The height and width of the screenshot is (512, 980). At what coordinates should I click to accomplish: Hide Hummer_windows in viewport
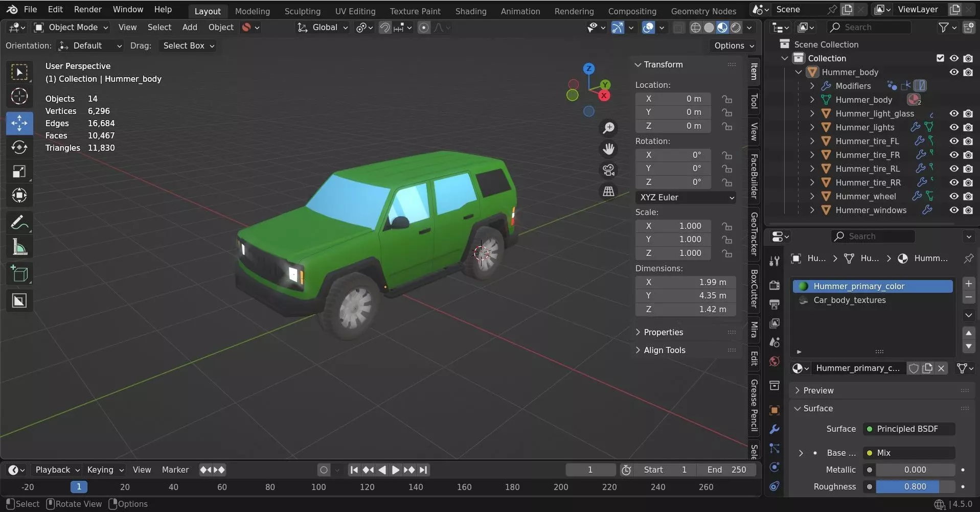tap(954, 210)
